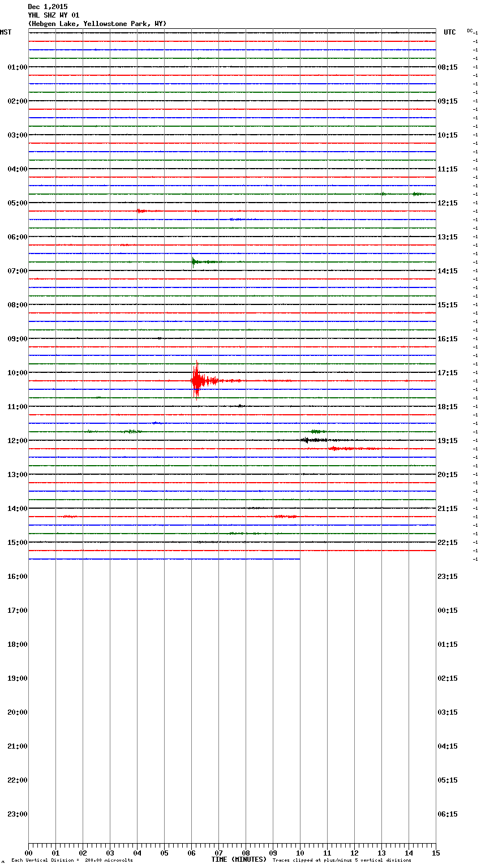Select the 09:00 MST time label

click(18, 339)
